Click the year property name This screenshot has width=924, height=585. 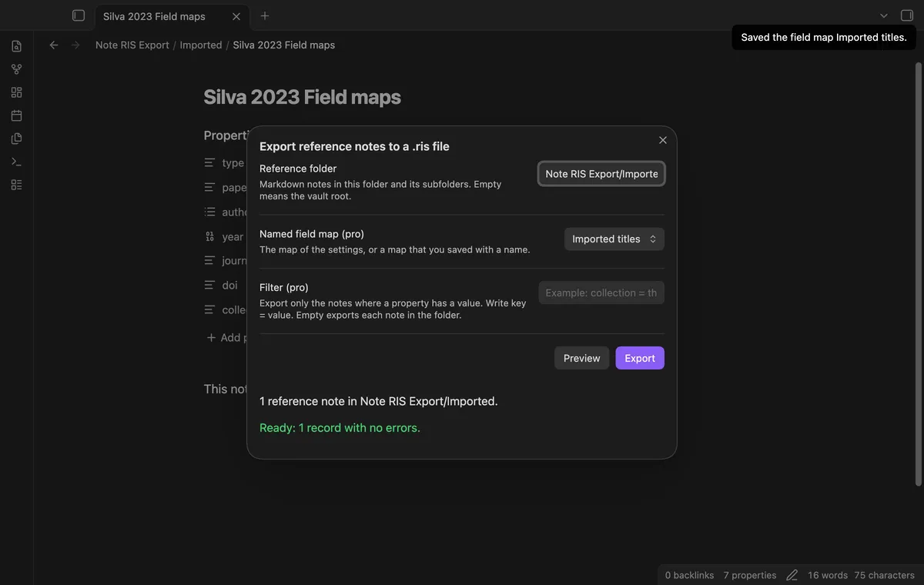click(x=233, y=237)
